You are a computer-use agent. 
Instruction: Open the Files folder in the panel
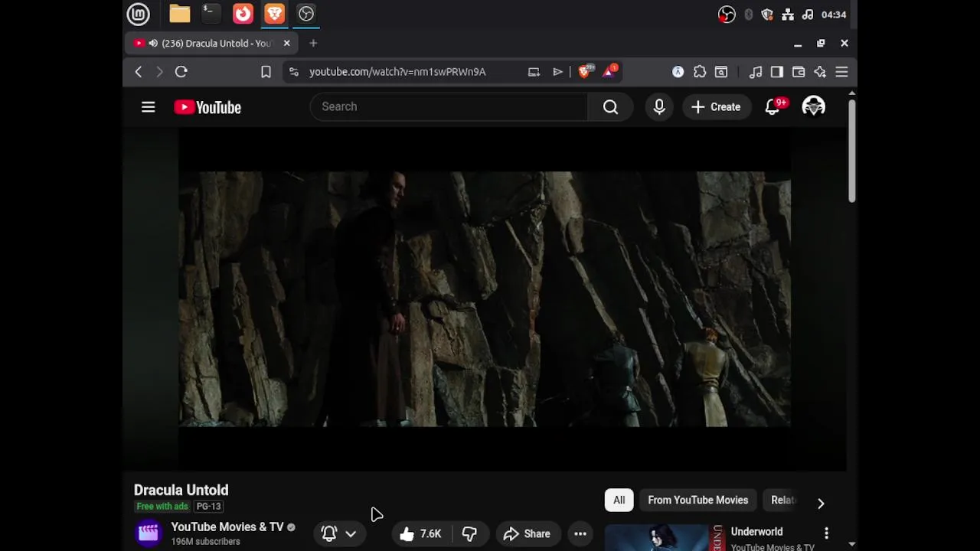click(x=180, y=14)
